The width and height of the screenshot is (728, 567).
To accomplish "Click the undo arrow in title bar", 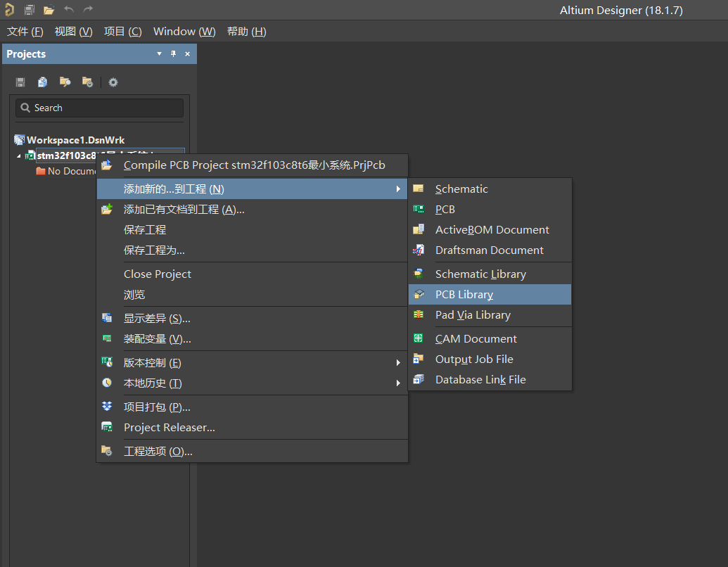I will [69, 9].
